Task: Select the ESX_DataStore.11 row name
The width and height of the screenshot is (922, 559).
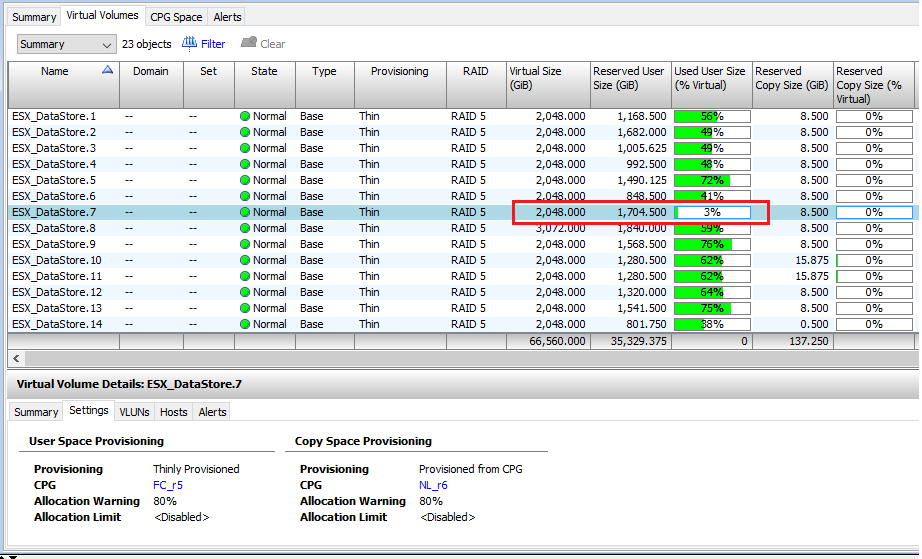Action: tap(57, 276)
